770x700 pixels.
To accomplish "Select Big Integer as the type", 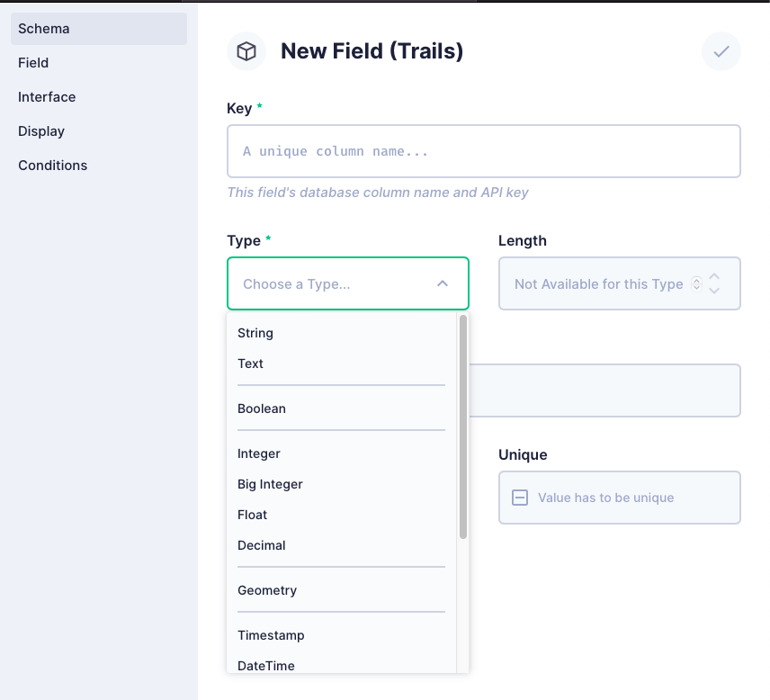I will (270, 484).
